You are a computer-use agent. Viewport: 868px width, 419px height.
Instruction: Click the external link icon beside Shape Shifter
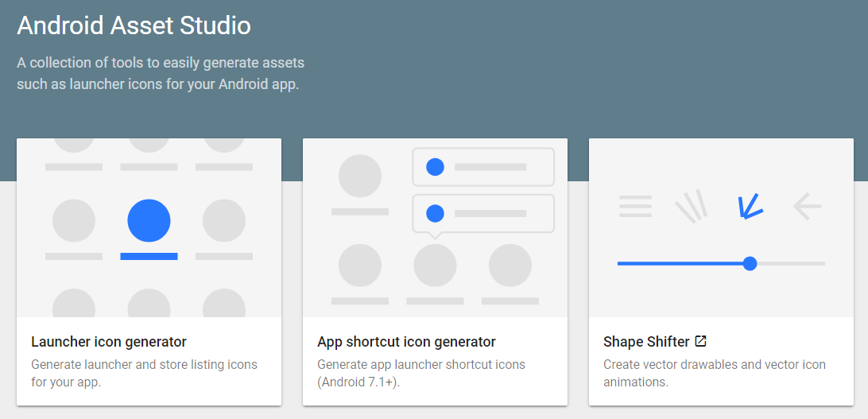tap(700, 341)
